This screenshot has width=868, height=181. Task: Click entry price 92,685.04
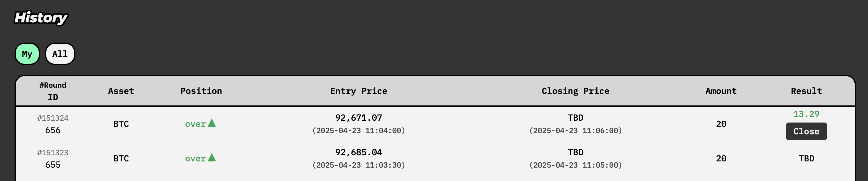click(359, 152)
